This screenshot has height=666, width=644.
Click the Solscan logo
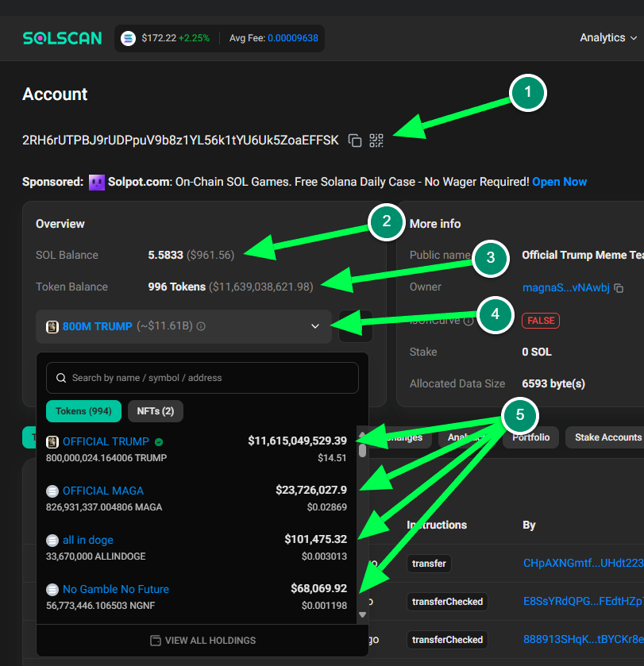click(x=63, y=38)
